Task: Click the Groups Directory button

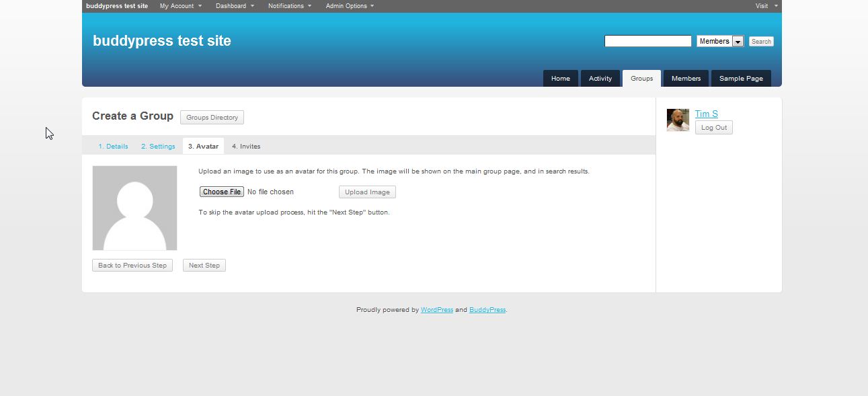Action: coord(212,118)
